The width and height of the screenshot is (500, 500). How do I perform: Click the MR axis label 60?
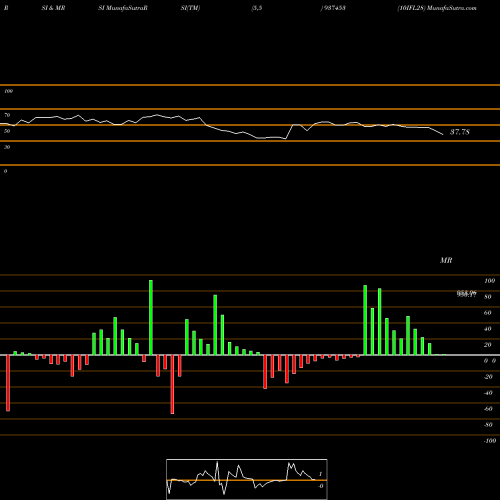(x=487, y=313)
